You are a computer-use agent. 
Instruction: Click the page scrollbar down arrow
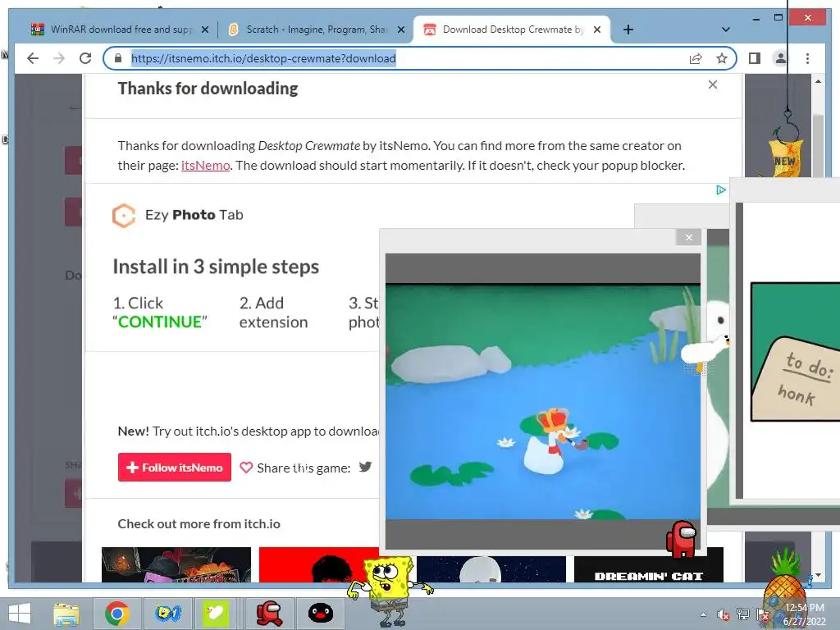[818, 575]
